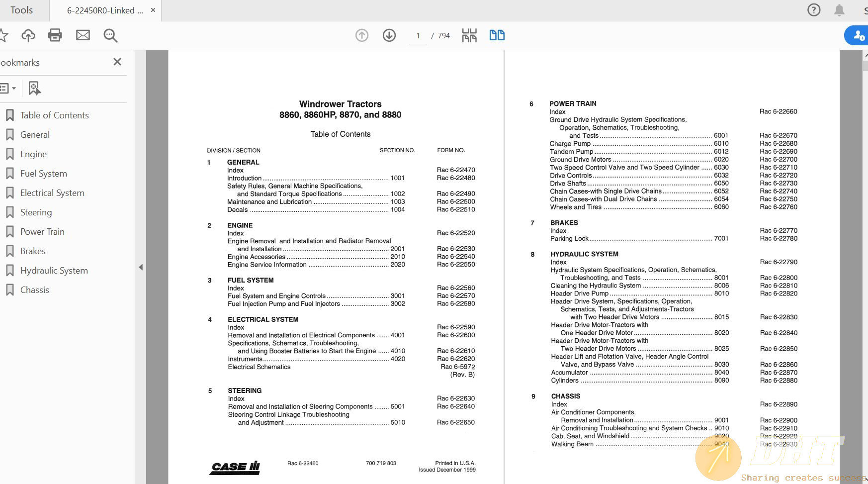The height and width of the screenshot is (484, 868).
Task: Close the Bookmarks panel
Action: tap(117, 62)
